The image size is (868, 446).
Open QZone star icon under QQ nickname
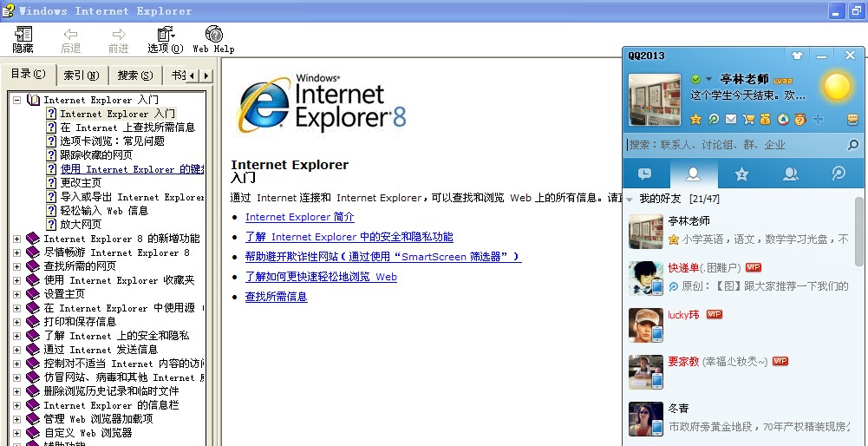pos(695,119)
